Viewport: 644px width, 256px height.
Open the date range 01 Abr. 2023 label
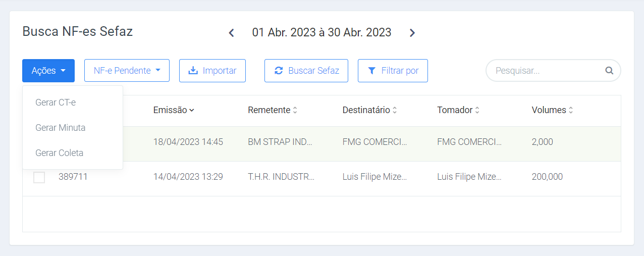tap(321, 32)
